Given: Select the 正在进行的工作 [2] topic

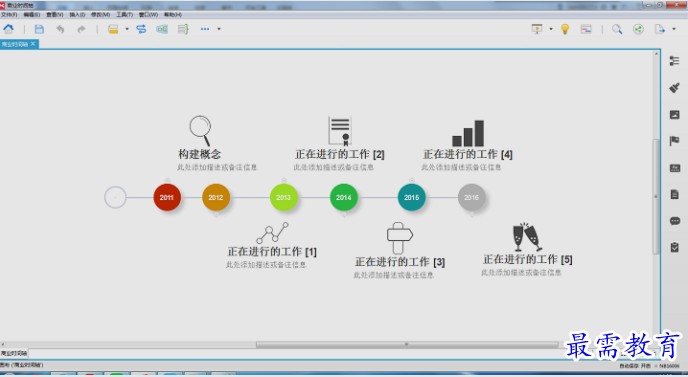Looking at the screenshot, I should (x=340, y=154).
